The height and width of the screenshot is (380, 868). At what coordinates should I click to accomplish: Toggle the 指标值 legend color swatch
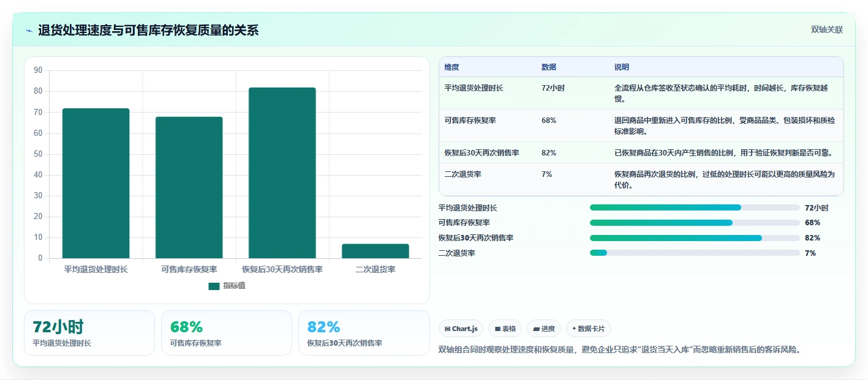coord(214,286)
